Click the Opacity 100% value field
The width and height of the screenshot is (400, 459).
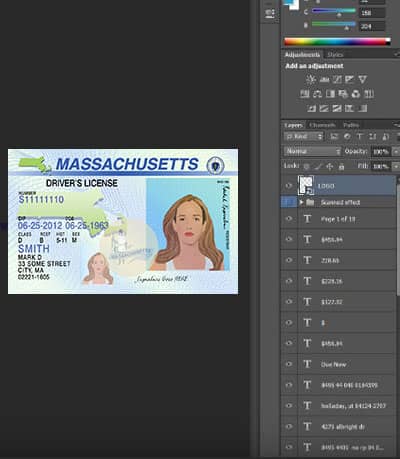click(380, 152)
